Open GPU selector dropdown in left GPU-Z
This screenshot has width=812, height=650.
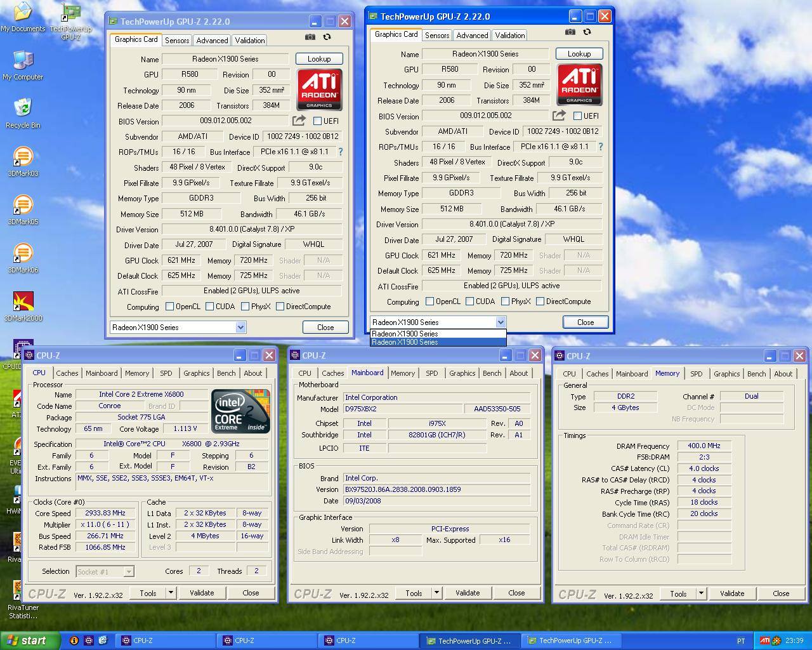click(240, 328)
